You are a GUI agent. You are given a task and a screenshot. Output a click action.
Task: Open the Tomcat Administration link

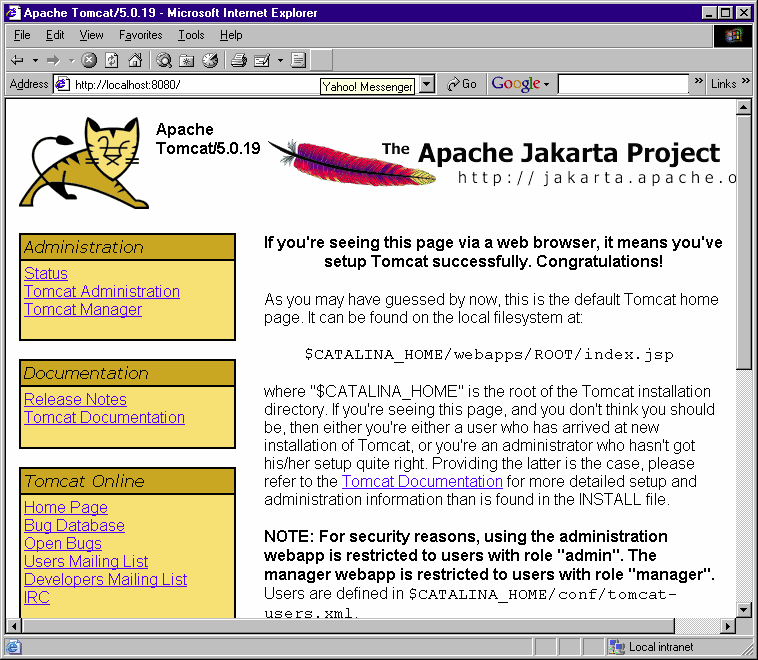tap(102, 291)
